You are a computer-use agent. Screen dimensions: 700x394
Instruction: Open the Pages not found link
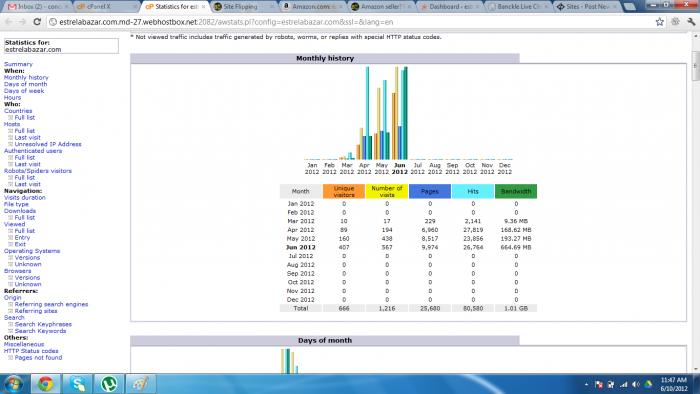click(x=38, y=358)
